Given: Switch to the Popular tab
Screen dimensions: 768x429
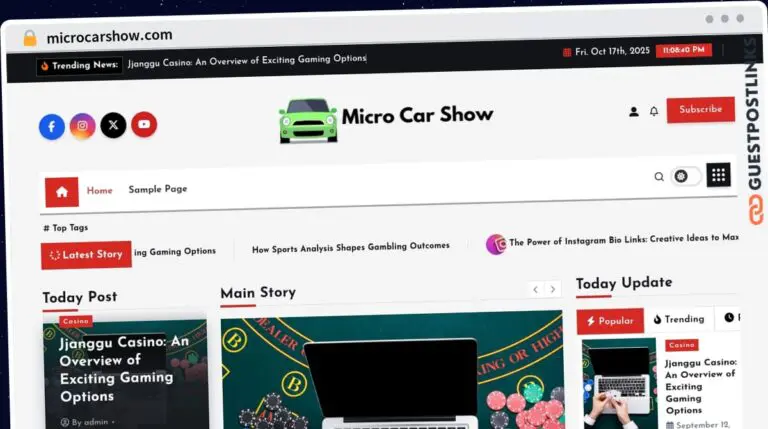Looking at the screenshot, I should click(x=610, y=321).
